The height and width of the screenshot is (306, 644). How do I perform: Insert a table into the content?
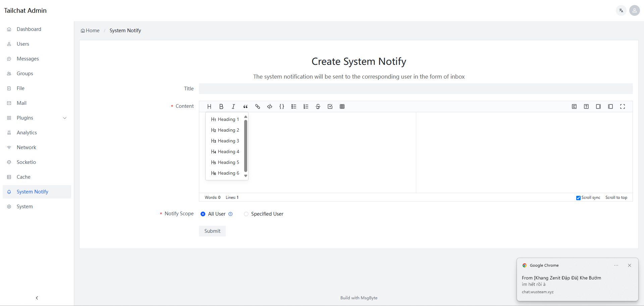pyautogui.click(x=342, y=106)
